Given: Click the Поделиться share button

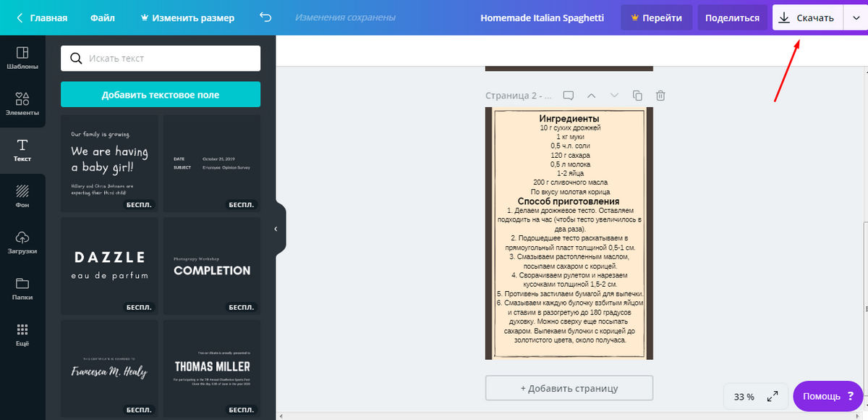Looking at the screenshot, I should pyautogui.click(x=732, y=18).
